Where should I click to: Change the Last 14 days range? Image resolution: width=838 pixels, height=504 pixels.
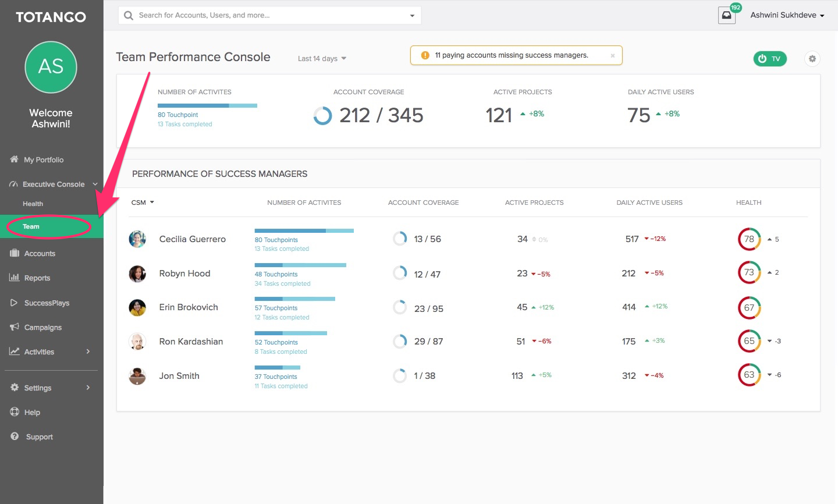(x=322, y=58)
